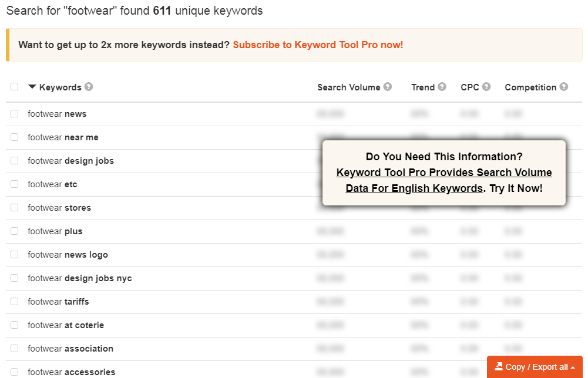Click the 'footwear design jobs nyc' keyword
This screenshot has width=588, height=378.
click(x=80, y=278)
